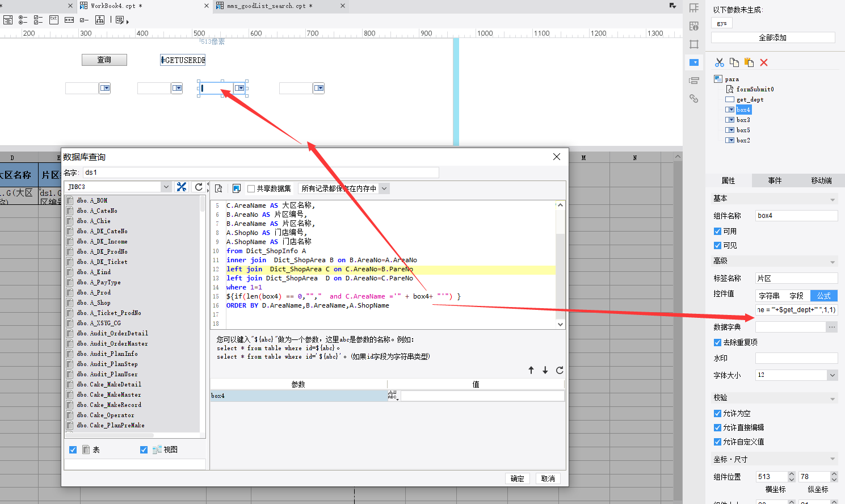Click the 确定 button

coord(518,478)
